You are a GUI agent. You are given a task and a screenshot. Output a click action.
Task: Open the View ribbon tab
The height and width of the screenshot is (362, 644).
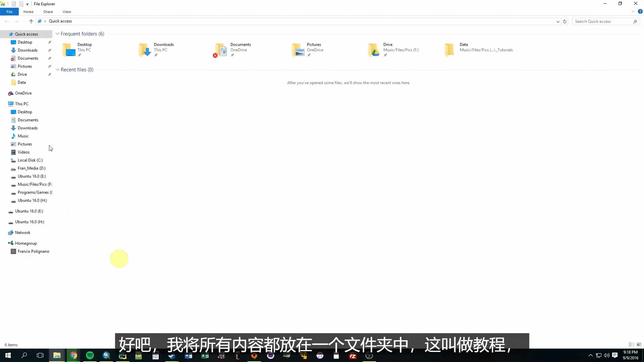point(67,12)
